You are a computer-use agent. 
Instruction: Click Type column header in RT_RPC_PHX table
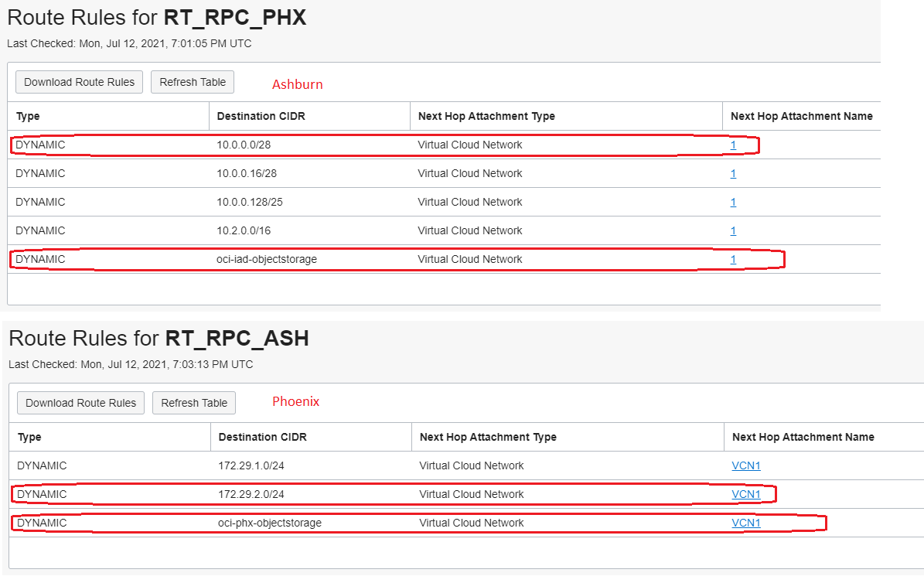[28, 116]
